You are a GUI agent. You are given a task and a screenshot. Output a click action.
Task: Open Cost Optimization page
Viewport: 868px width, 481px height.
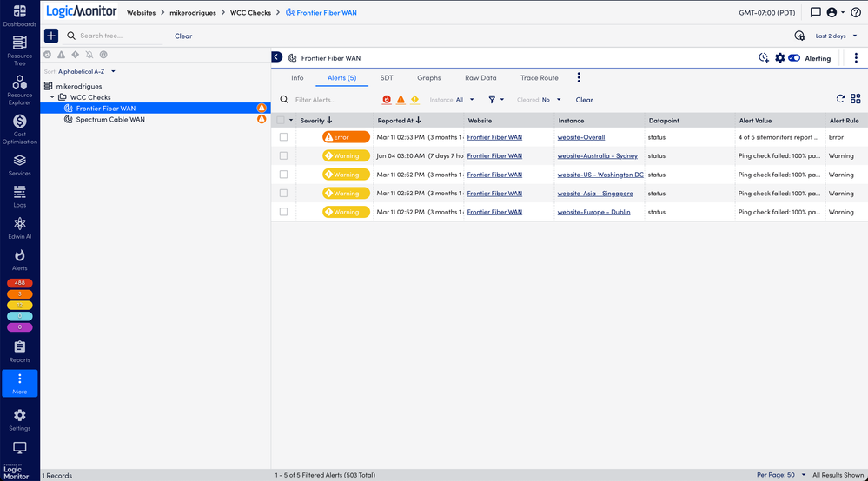coord(19,129)
